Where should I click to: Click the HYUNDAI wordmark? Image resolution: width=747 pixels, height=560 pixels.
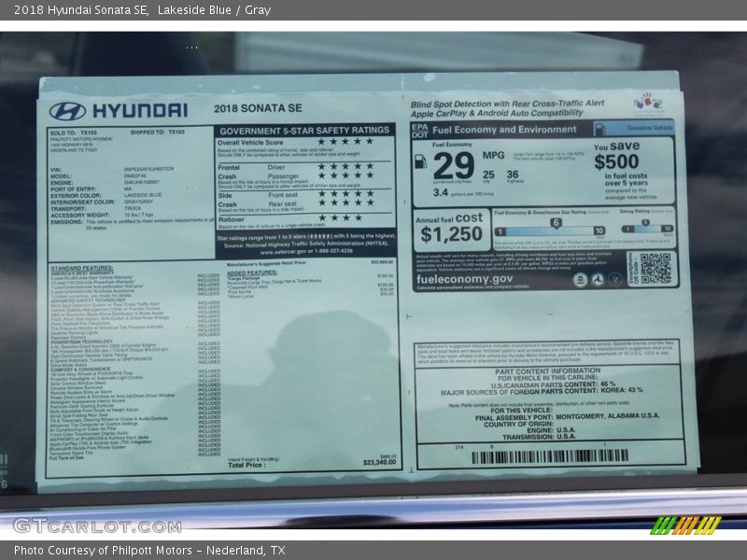tap(140, 111)
